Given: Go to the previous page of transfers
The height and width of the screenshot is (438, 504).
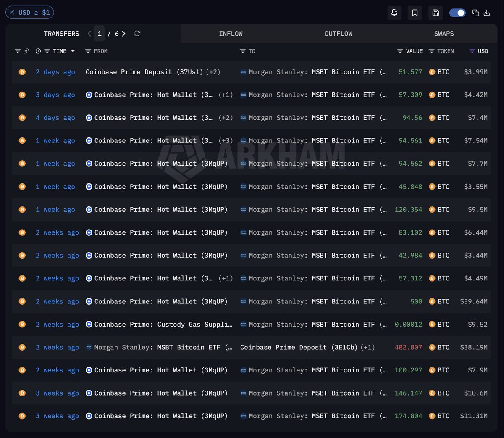Looking at the screenshot, I should click(x=89, y=34).
